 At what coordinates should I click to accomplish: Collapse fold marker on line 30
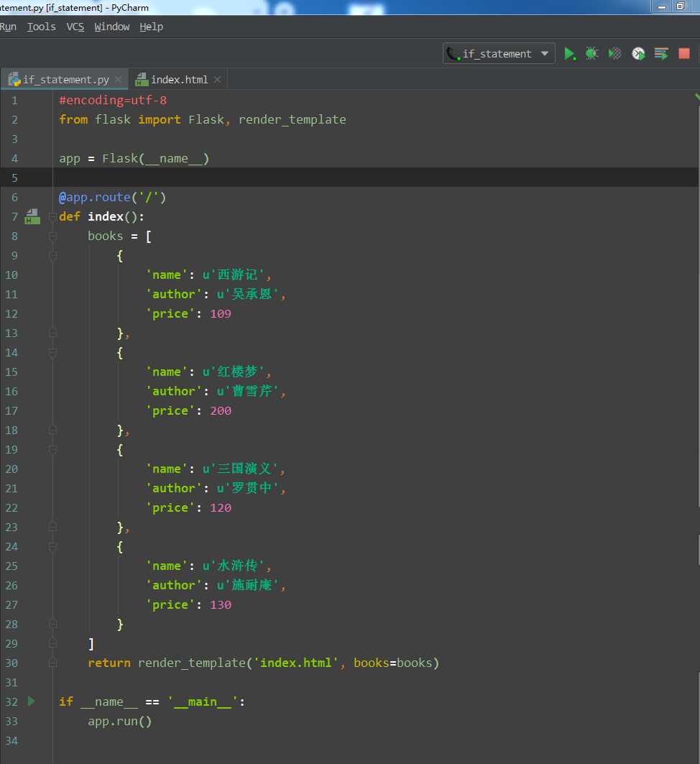52,663
